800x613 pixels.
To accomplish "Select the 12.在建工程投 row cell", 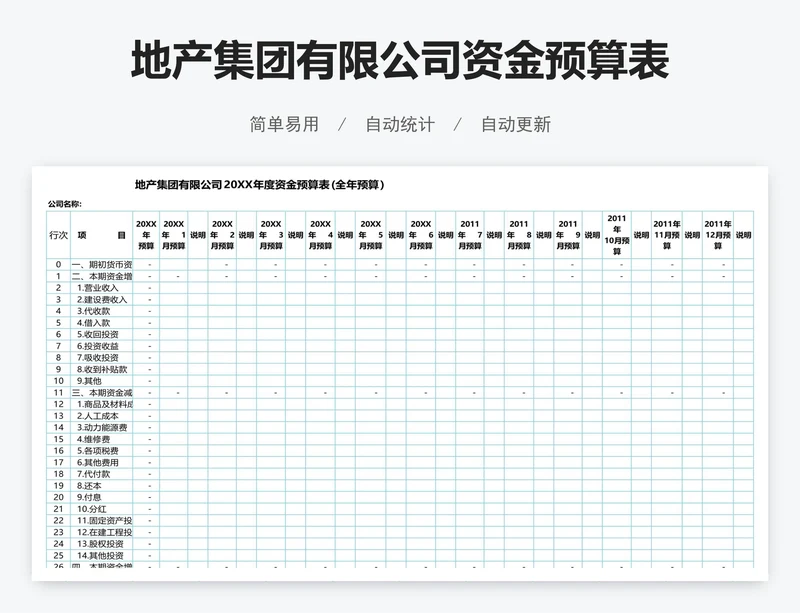I will 102,532.
